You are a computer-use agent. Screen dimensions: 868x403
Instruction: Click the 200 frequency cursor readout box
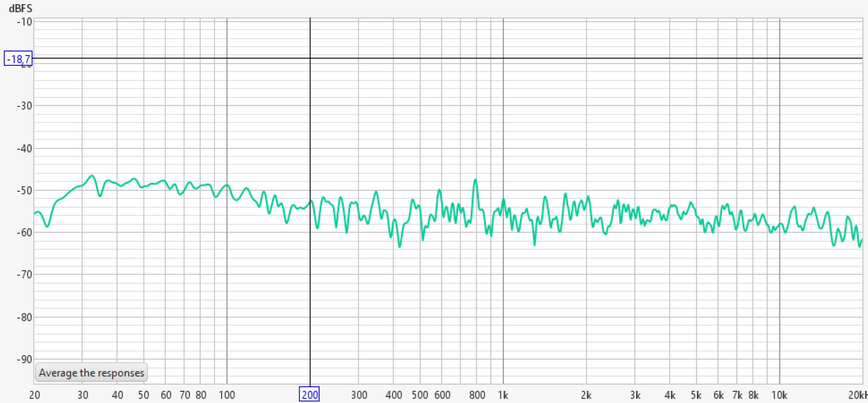point(309,394)
